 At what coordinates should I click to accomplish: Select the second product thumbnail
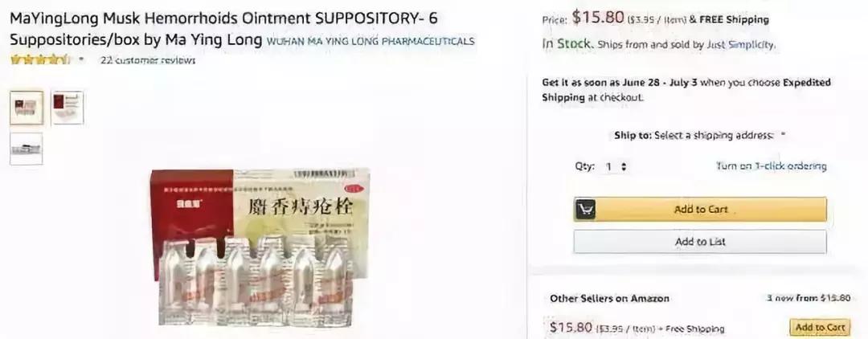(68, 108)
